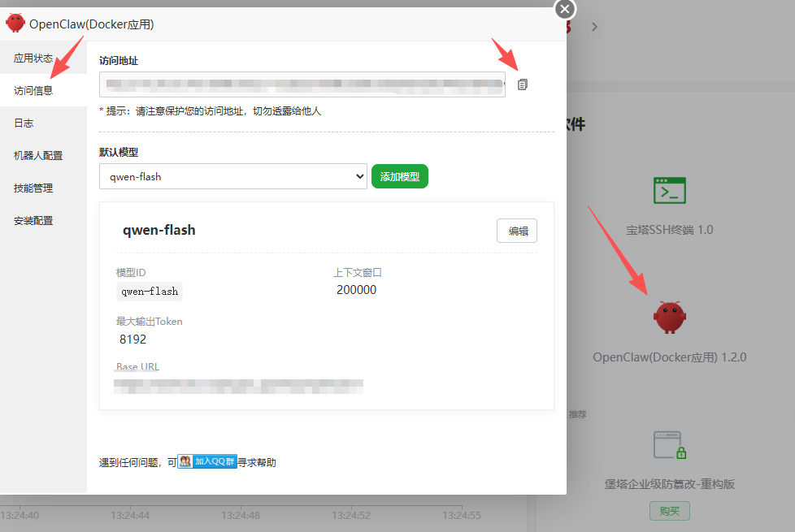Click the 13:24:48 chart time label in the background window

coord(241,515)
